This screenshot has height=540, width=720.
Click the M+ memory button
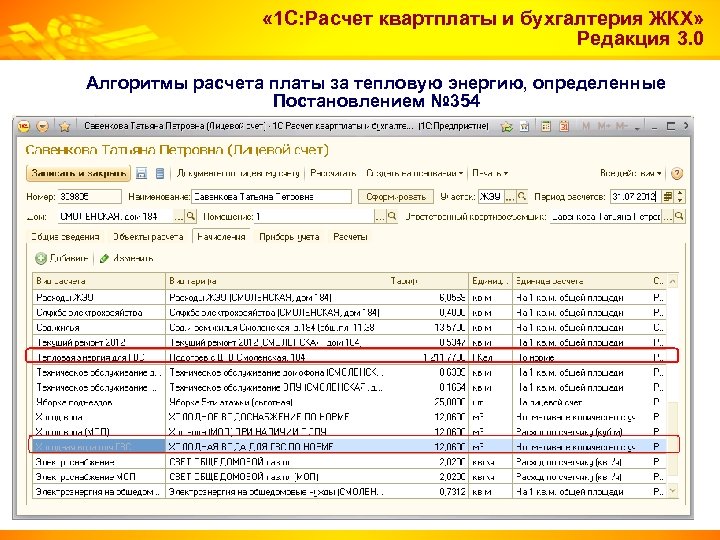click(604, 126)
